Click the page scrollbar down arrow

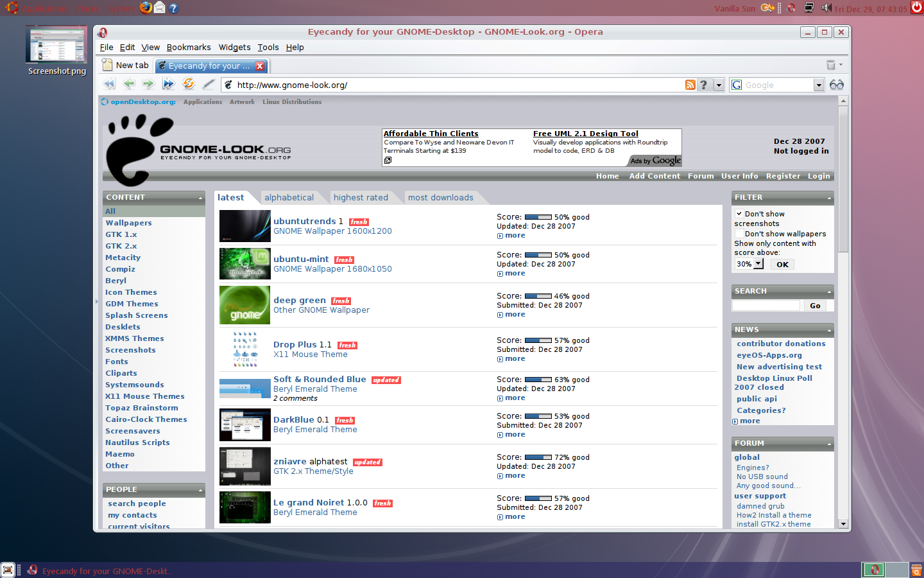click(843, 523)
